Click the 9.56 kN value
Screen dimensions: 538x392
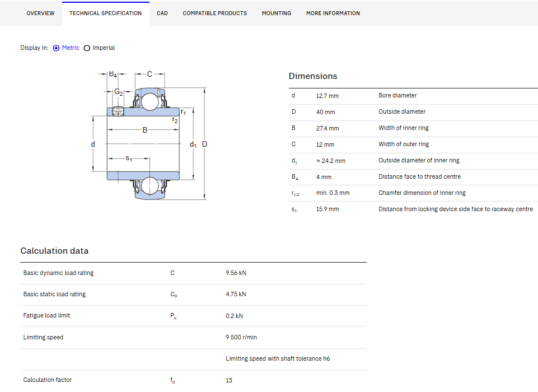click(236, 273)
